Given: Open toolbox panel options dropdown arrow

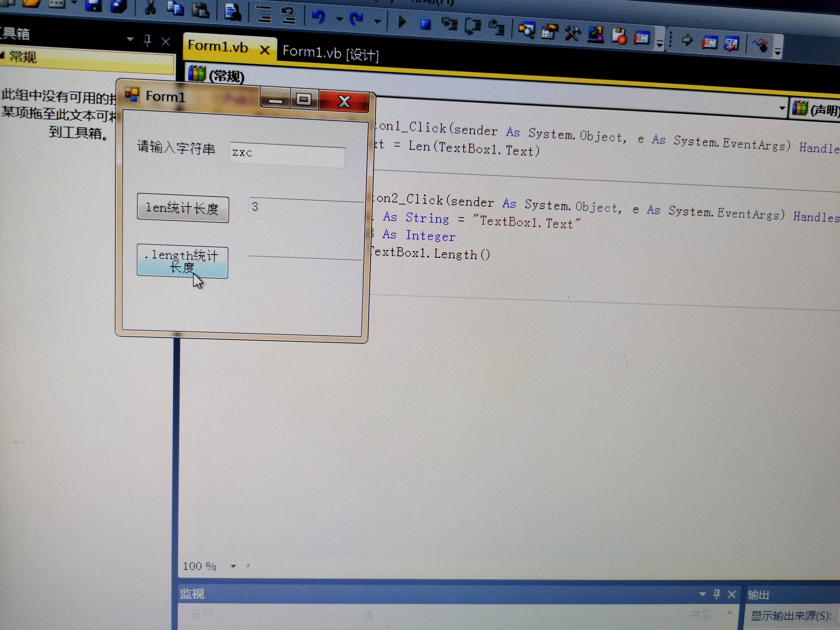Looking at the screenshot, I should click(130, 39).
